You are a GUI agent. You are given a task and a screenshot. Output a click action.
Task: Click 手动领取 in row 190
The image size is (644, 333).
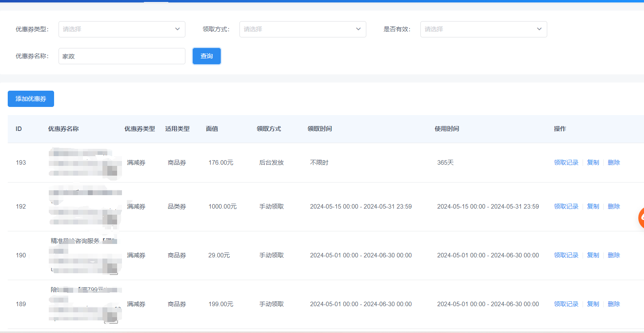pos(272,255)
